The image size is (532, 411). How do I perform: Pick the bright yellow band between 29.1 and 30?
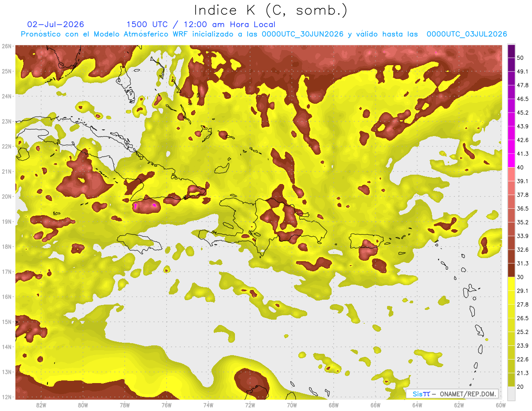511,284
